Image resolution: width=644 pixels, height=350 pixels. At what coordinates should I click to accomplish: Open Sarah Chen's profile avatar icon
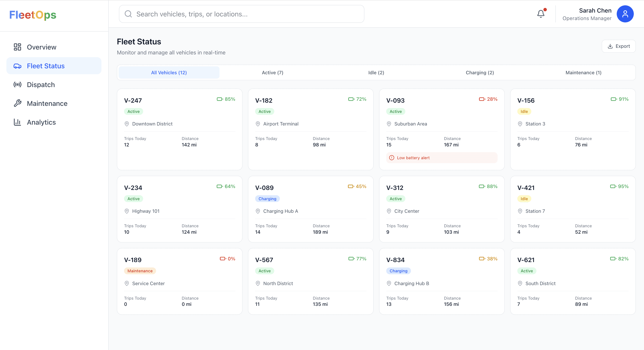point(625,14)
